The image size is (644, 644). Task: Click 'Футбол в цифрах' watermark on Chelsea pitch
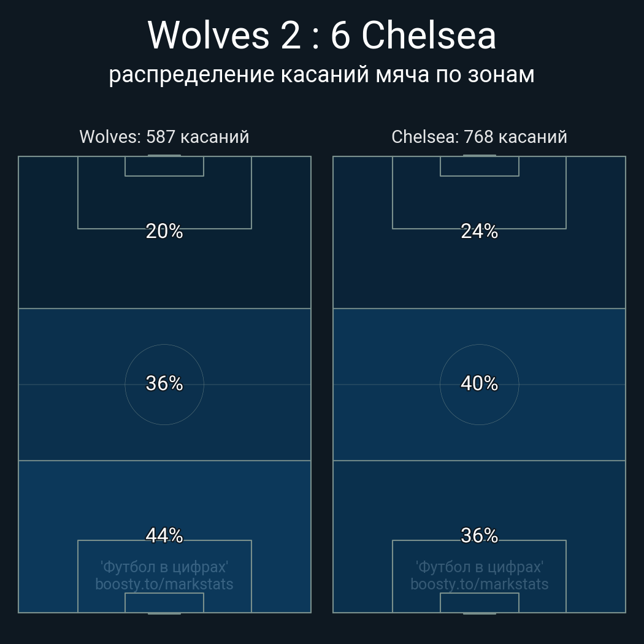[x=479, y=567]
